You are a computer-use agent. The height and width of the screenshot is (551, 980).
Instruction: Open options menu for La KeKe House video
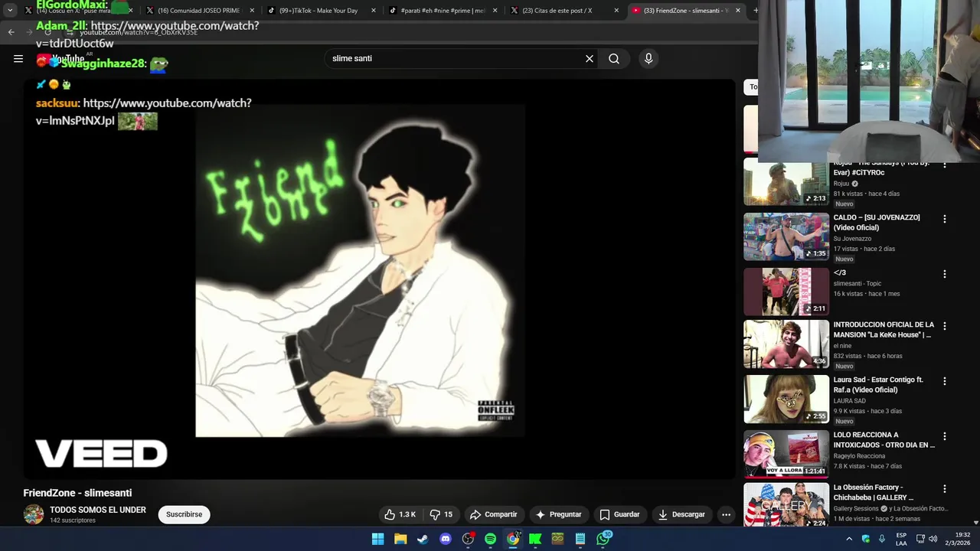coord(944,326)
